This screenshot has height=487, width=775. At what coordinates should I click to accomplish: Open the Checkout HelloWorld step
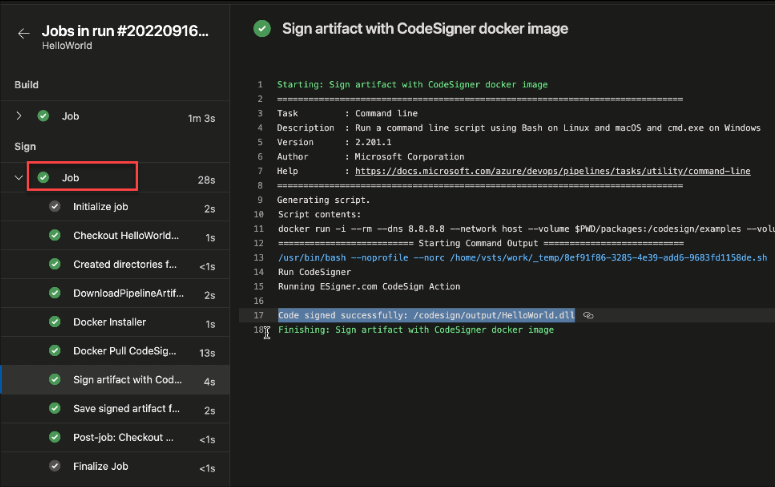[126, 236]
